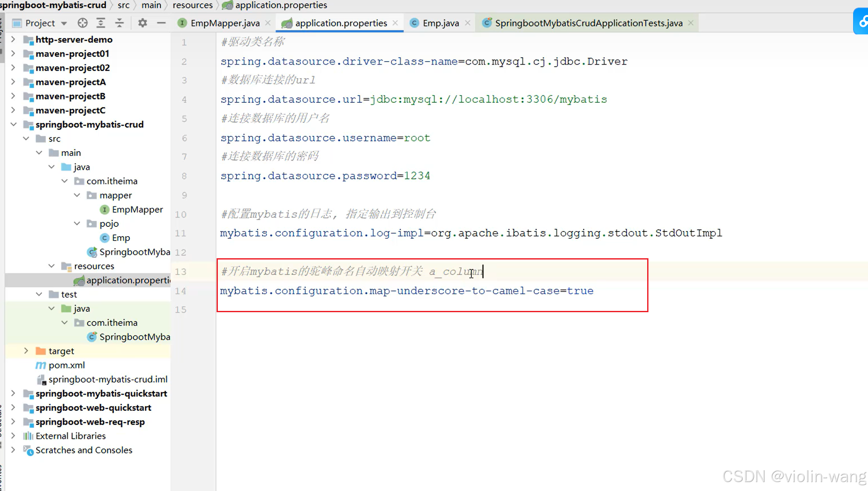Collapse the pojo package
This screenshot has width=868, height=491.
point(77,223)
